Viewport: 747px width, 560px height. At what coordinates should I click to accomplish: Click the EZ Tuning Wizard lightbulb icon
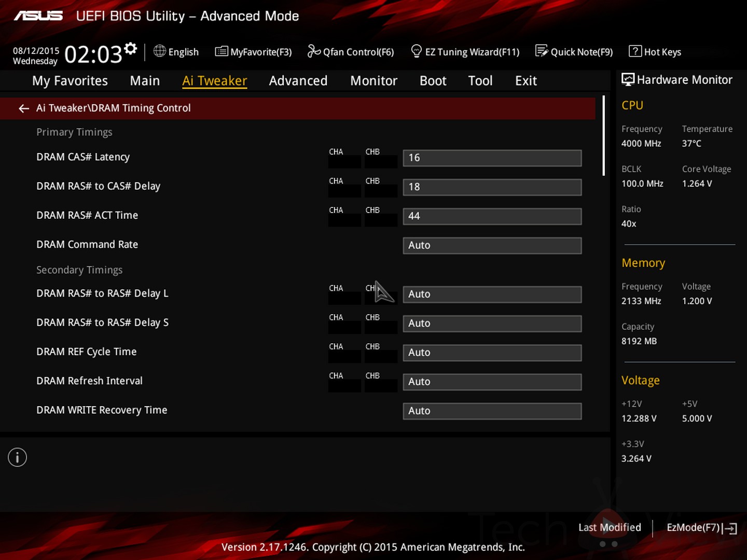point(416,51)
